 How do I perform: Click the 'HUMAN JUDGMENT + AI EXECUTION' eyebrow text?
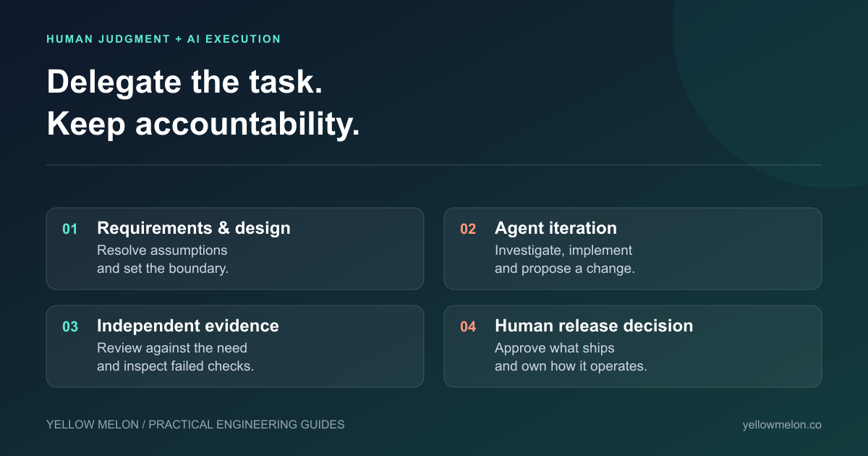[163, 39]
